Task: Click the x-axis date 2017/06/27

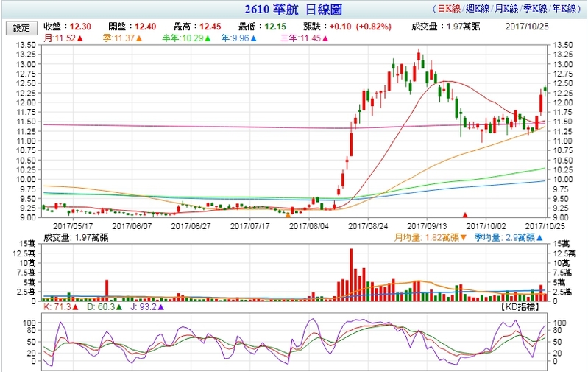Action: 191,226
